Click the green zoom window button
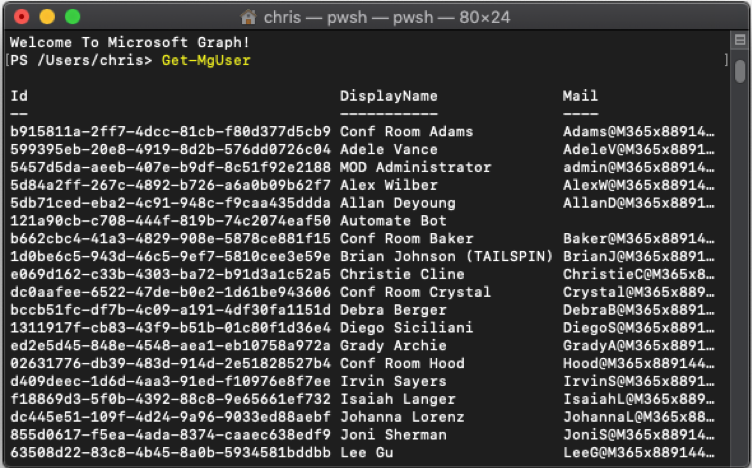 point(72,17)
